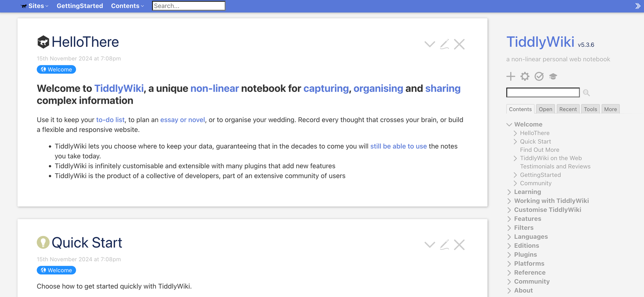
Task: Expand the Customise TiddlyWiki section
Action: coord(509,210)
